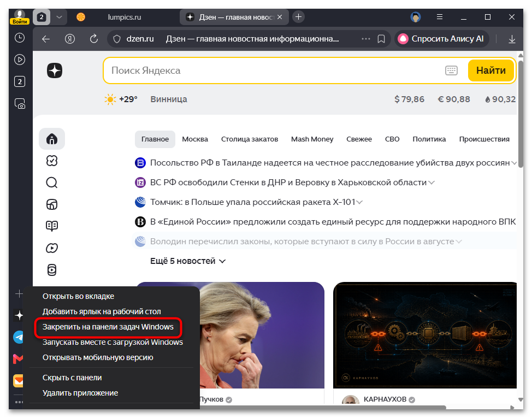Select the Происшествия news tab

[x=484, y=139]
